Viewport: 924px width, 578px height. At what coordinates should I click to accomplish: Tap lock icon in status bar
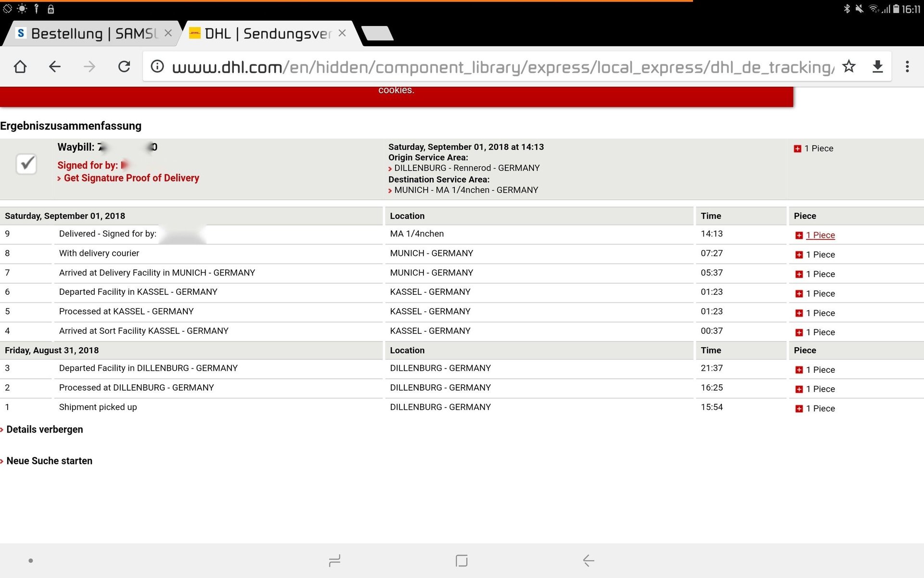coord(51,9)
